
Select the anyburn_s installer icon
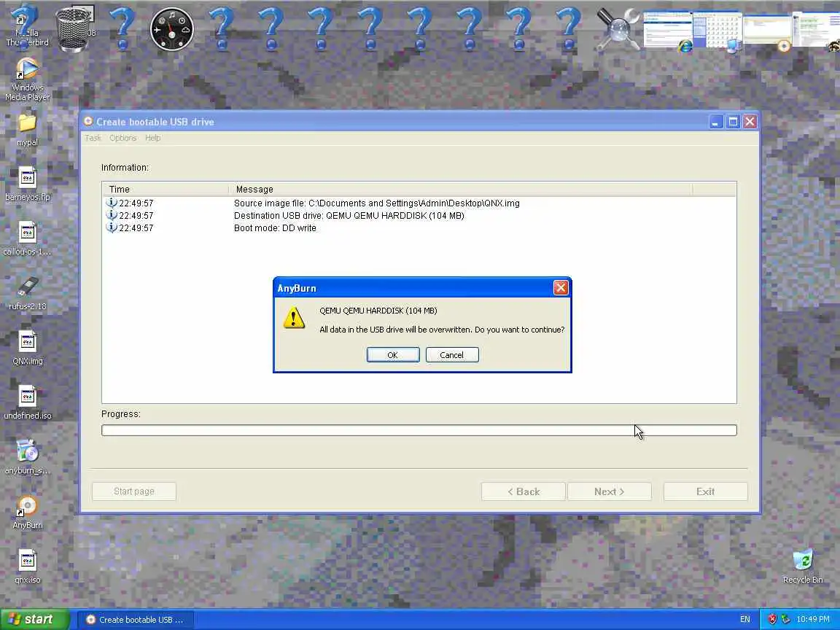(27, 457)
